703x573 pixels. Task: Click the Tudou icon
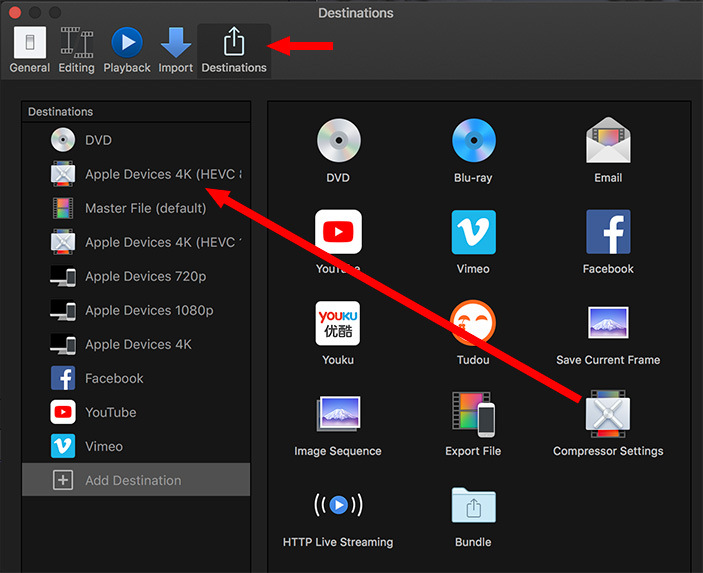click(x=473, y=322)
